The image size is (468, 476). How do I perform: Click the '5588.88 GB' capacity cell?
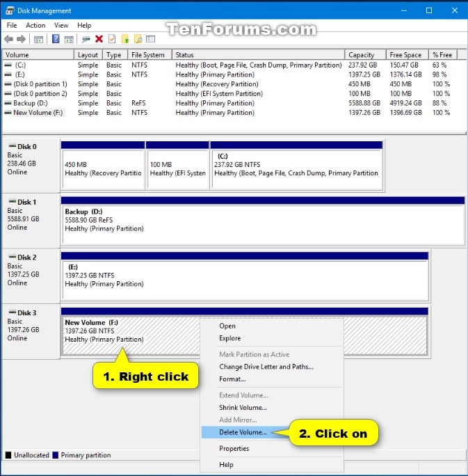coord(364,103)
